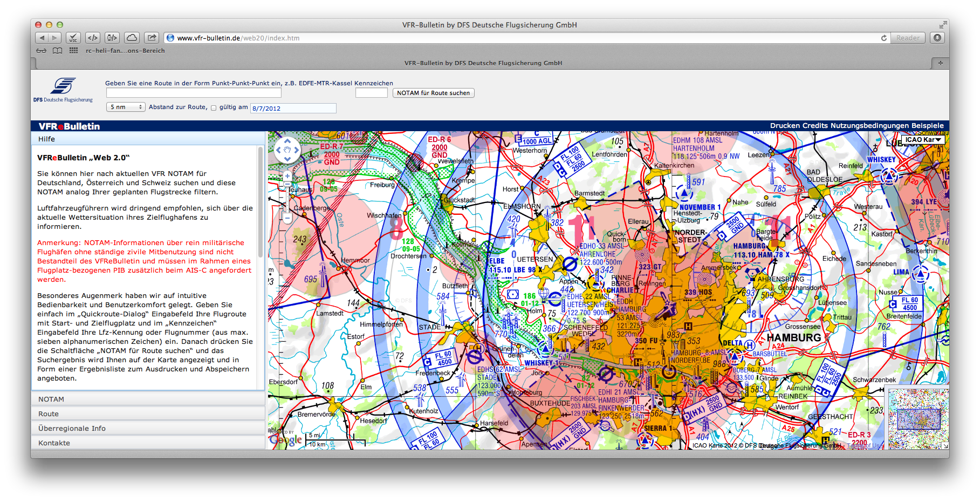
Task: Zoom out the map with minus button
Action: click(287, 218)
